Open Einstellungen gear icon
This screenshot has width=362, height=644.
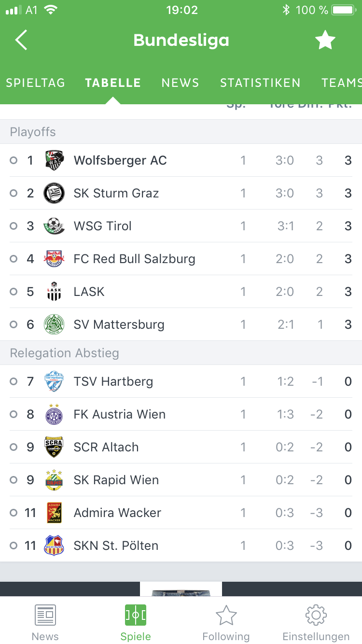[316, 615]
